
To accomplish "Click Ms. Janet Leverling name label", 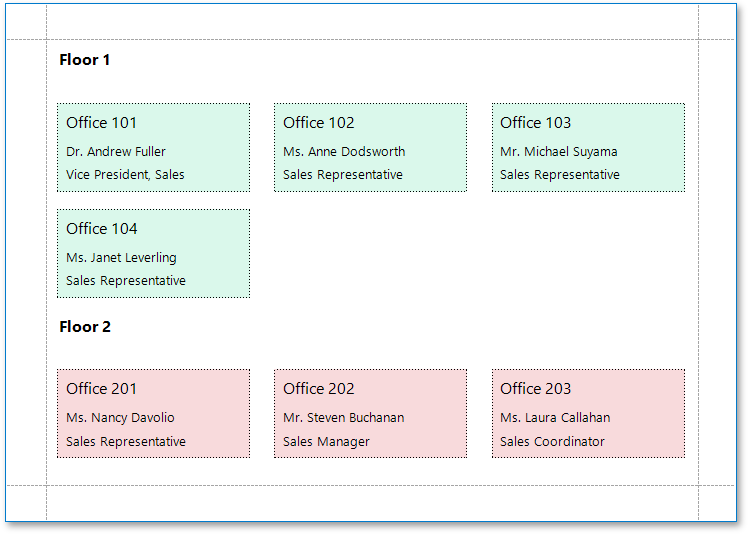I will [121, 258].
